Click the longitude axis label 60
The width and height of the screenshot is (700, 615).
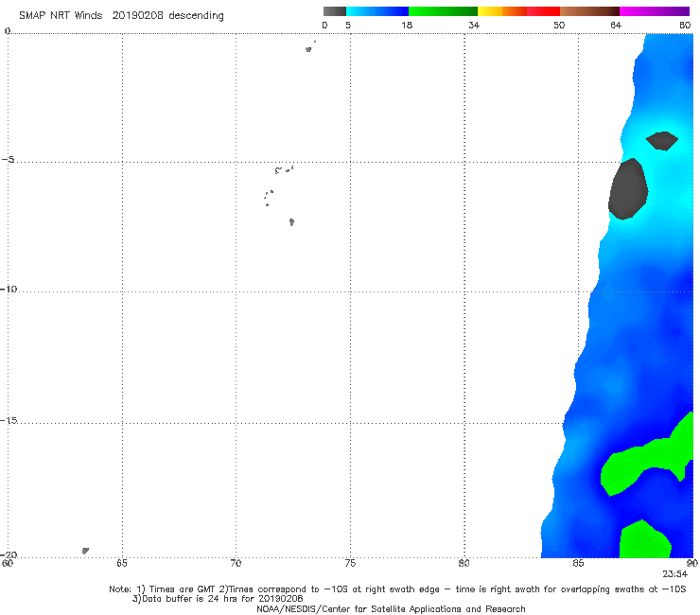coord(8,563)
